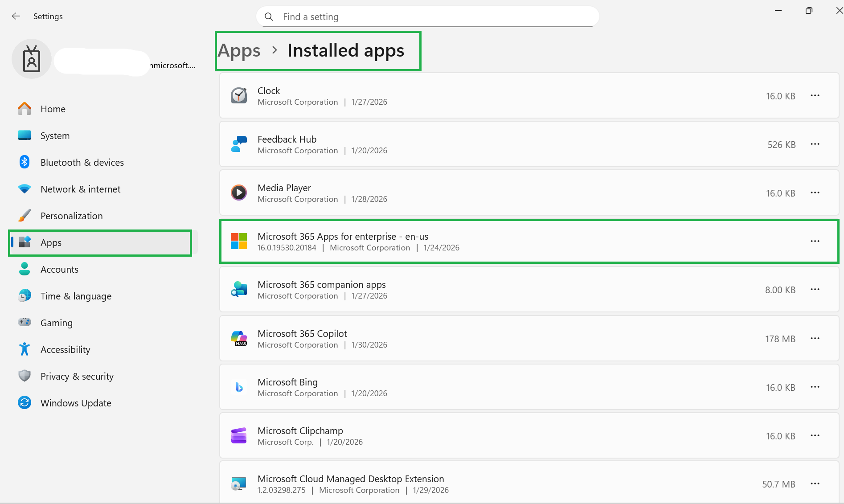Click the 50.7 MB size value

tap(778, 484)
